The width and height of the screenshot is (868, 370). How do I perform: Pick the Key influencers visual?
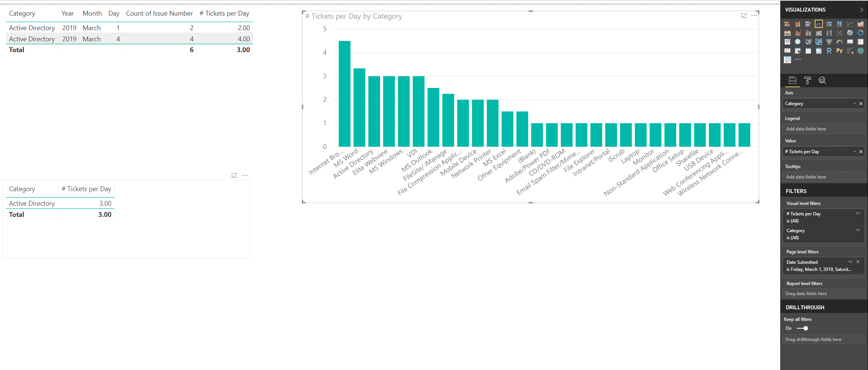(x=850, y=51)
